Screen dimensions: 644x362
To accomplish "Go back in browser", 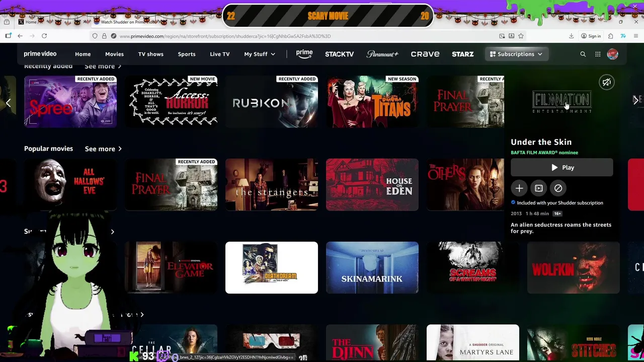I will (x=20, y=36).
